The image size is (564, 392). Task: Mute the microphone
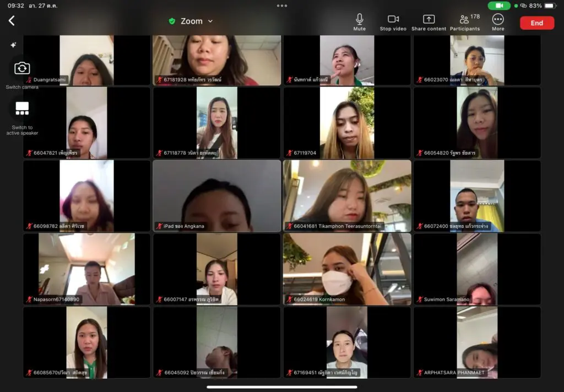pyautogui.click(x=359, y=22)
